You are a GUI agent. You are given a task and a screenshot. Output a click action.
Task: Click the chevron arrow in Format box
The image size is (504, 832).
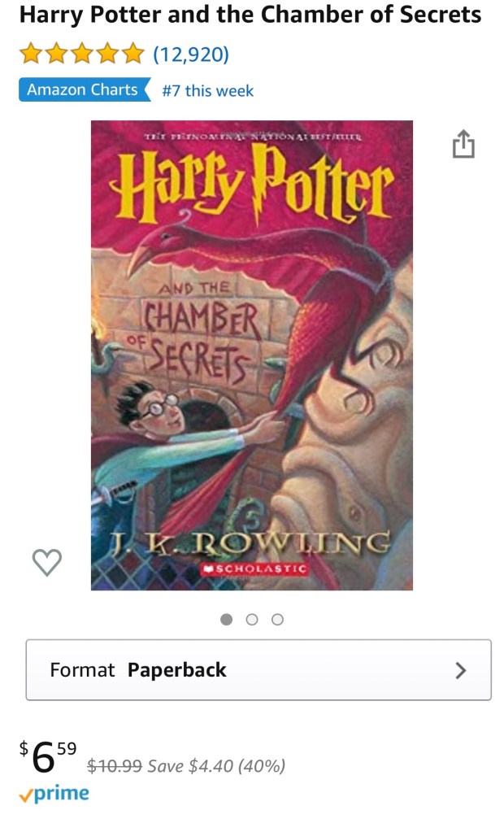(x=461, y=670)
